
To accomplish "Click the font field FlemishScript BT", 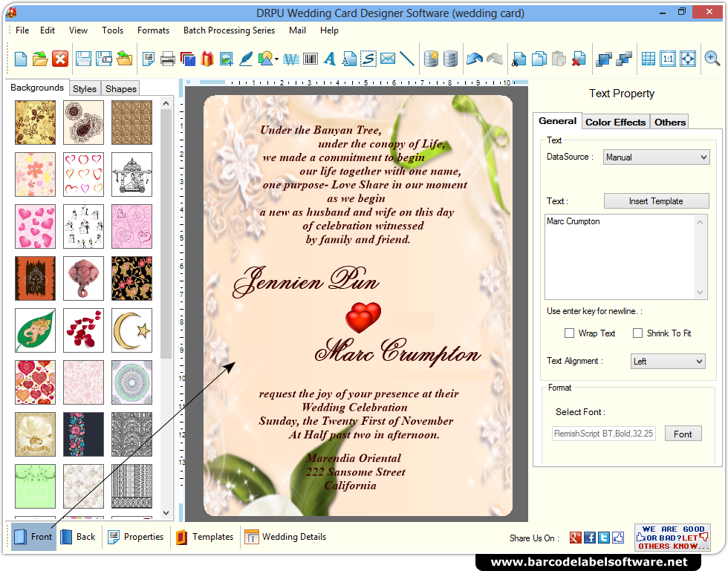I will click(603, 434).
